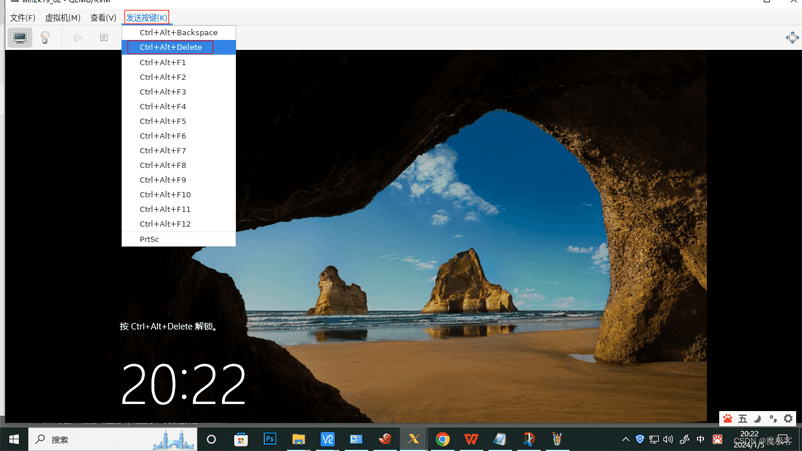Select PrtSc from the send key menu
The image size is (802, 451).
[149, 239]
